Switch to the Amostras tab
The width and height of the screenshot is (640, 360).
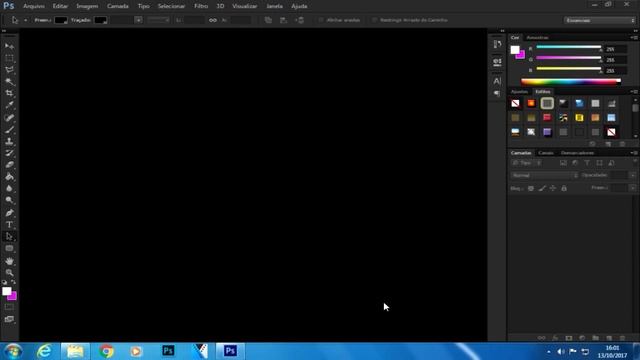(537, 38)
